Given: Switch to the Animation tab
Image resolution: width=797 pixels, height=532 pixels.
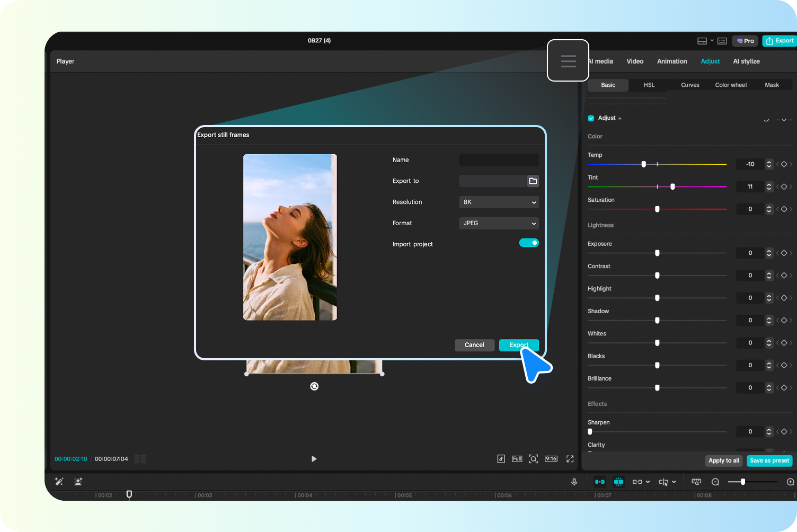Looking at the screenshot, I should (x=672, y=61).
